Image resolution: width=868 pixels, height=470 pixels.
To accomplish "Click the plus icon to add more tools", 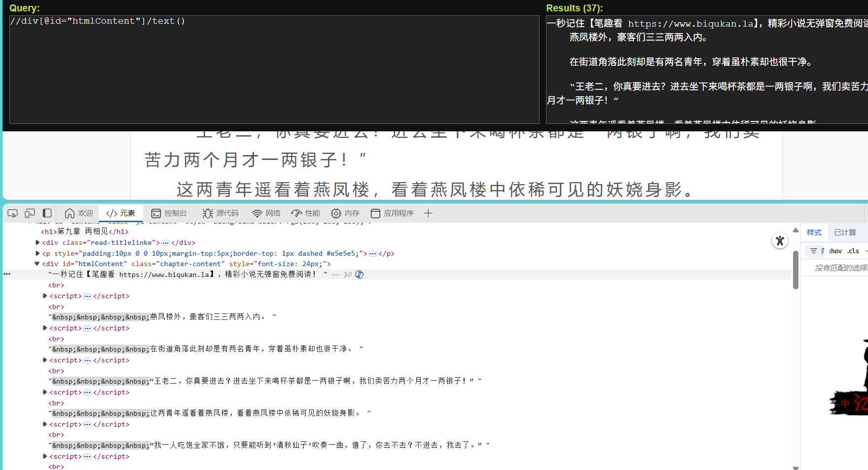I will pos(428,213).
